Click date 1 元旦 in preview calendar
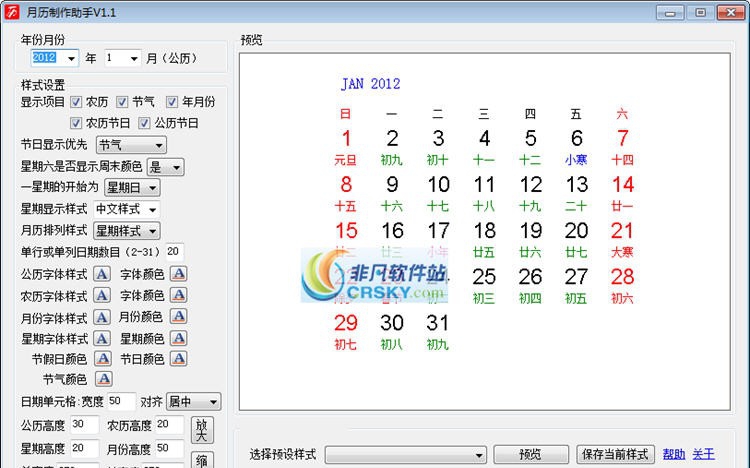 (x=346, y=148)
